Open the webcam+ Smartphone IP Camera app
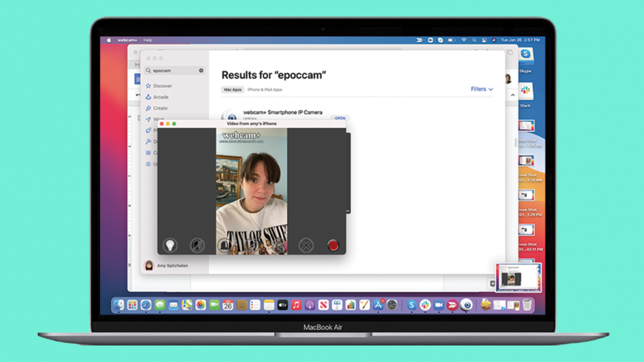Image resolution: width=644 pixels, height=362 pixels. [340, 118]
